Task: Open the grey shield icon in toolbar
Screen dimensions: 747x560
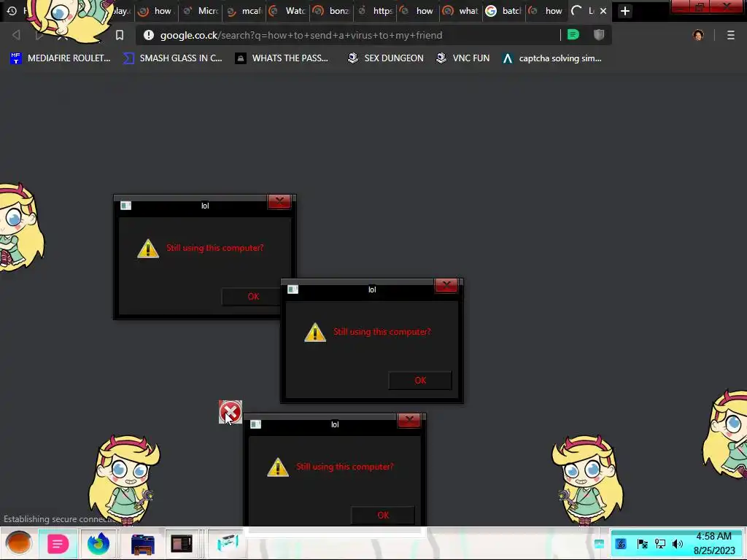Action: tap(599, 35)
